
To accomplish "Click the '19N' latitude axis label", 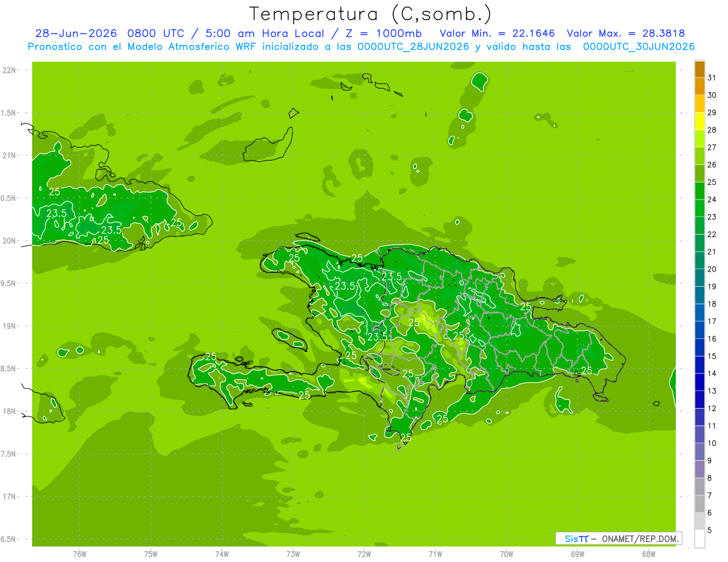I will pos(10,326).
